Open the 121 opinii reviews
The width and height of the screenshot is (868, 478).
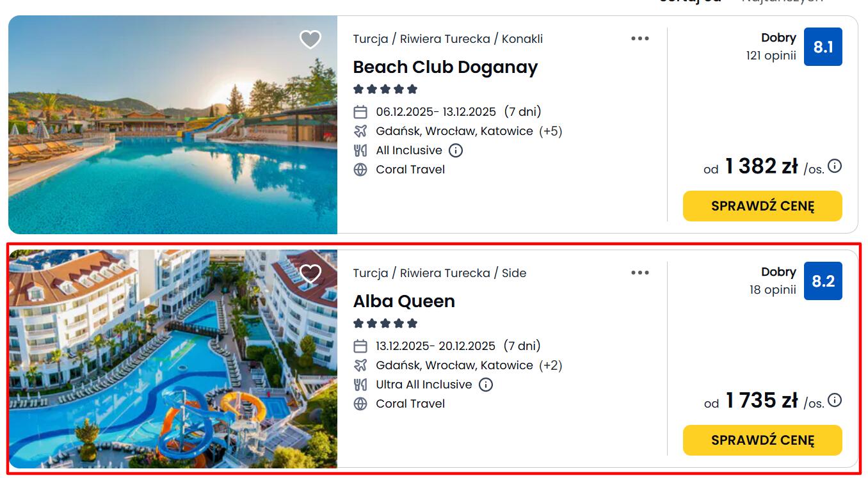(x=771, y=56)
